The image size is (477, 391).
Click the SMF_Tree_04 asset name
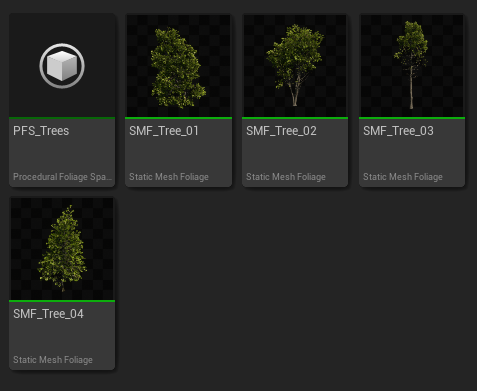[x=48, y=314]
